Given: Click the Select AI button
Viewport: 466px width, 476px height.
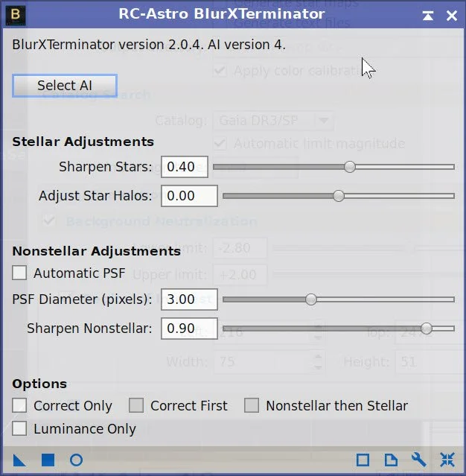Looking at the screenshot, I should 65,86.
